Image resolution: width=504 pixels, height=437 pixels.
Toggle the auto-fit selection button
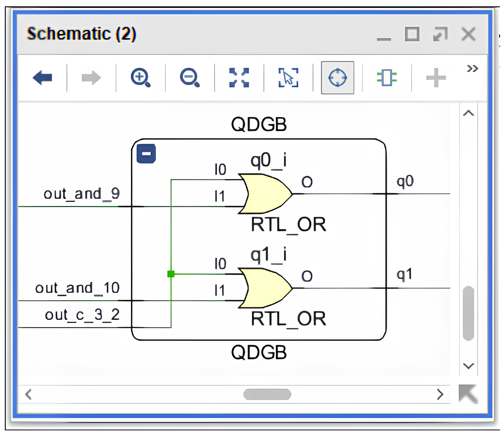pyautogui.click(x=337, y=78)
